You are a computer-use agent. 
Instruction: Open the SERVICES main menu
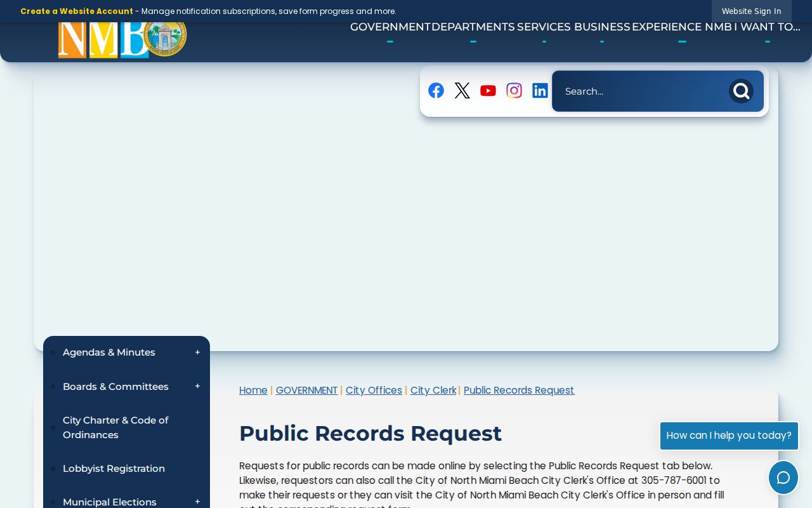click(x=544, y=27)
